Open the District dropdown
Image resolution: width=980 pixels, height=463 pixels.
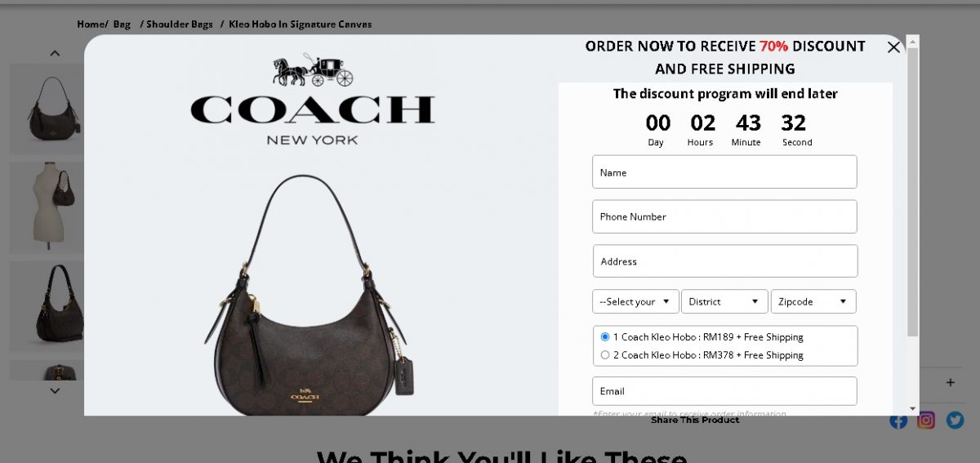click(725, 301)
